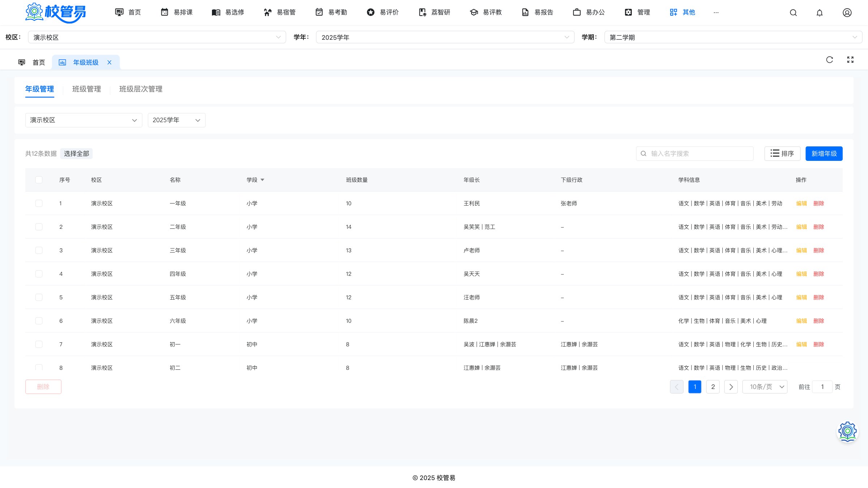Check the 一年级 row checkbox
This screenshot has height=488, width=868.
pos(39,204)
